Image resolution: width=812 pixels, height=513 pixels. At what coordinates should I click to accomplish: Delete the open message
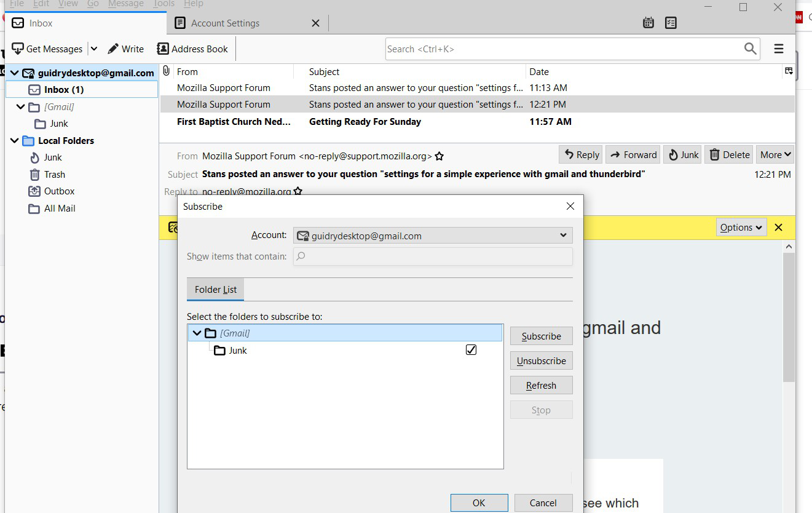[x=729, y=154]
